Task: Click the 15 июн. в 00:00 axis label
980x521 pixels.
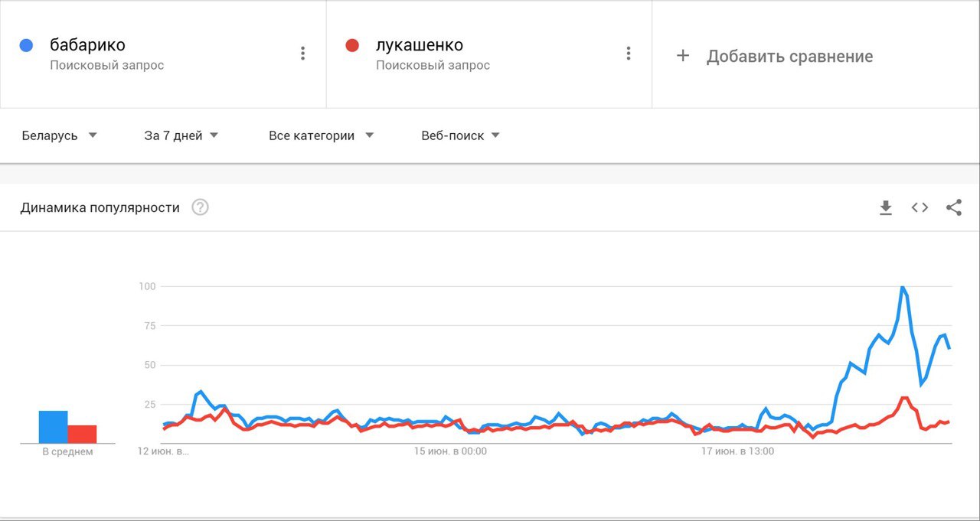Action: (x=450, y=451)
